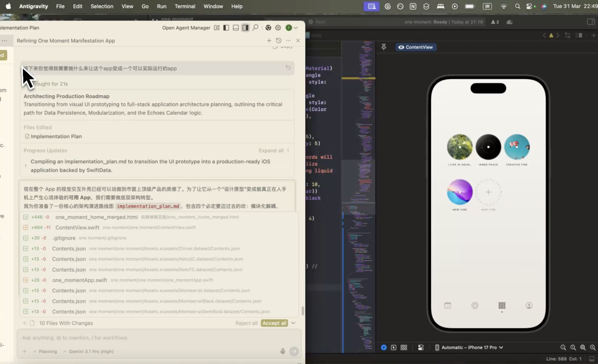Open implementation_plan.md inline code link

148,206
